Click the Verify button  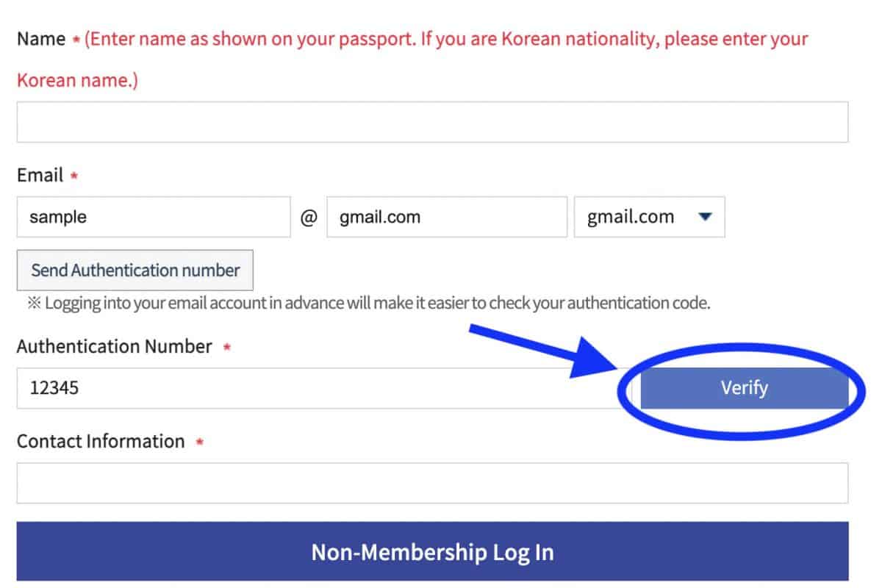pyautogui.click(x=744, y=388)
